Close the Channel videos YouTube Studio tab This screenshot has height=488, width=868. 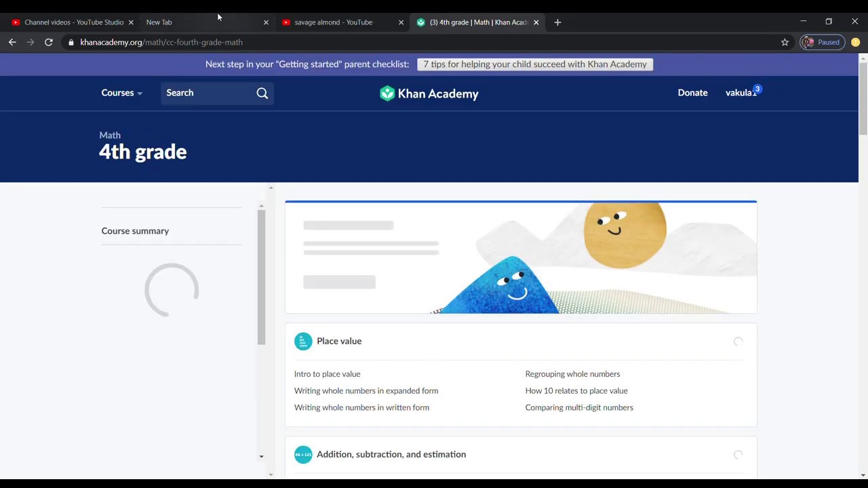click(x=131, y=22)
